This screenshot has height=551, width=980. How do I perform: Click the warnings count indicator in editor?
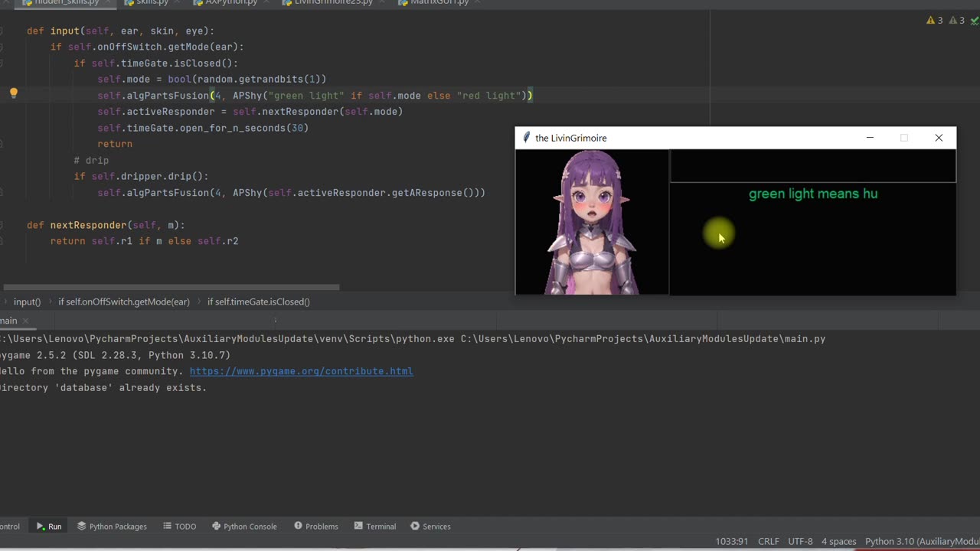(x=935, y=21)
